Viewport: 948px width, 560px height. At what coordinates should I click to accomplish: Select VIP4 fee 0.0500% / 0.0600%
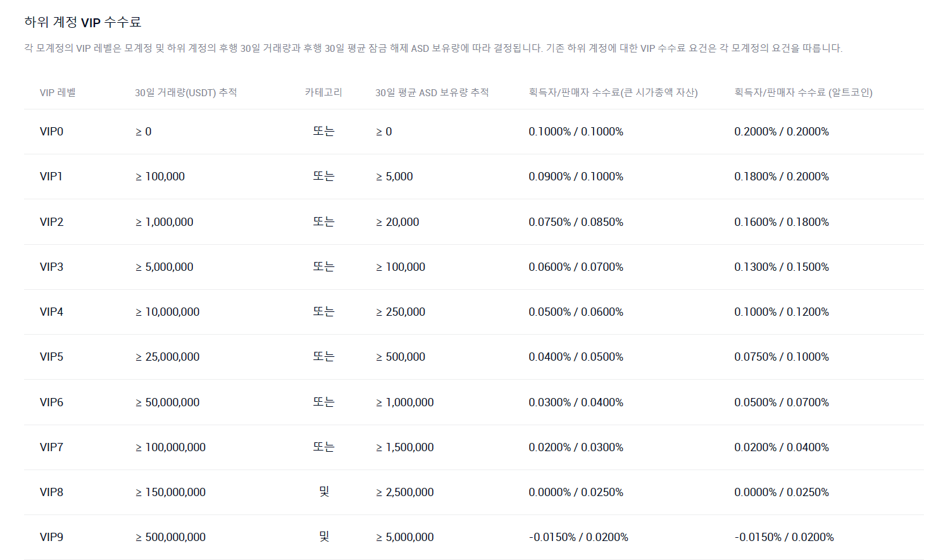click(576, 312)
